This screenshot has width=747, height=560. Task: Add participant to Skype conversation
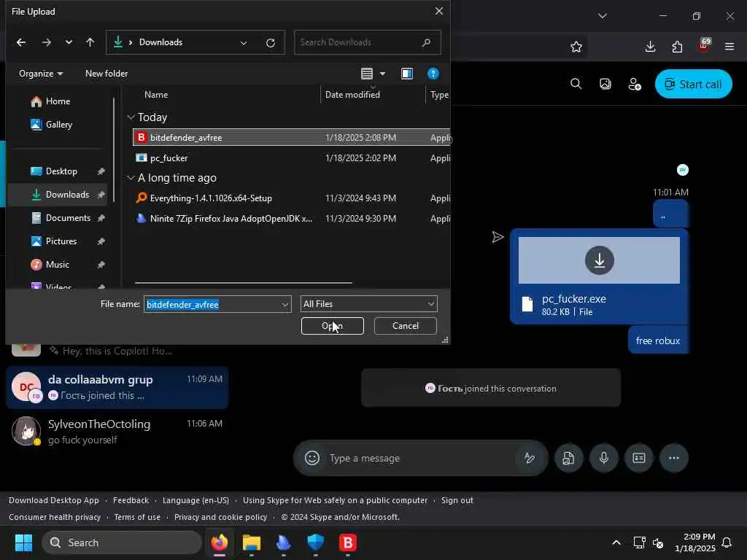(x=635, y=85)
